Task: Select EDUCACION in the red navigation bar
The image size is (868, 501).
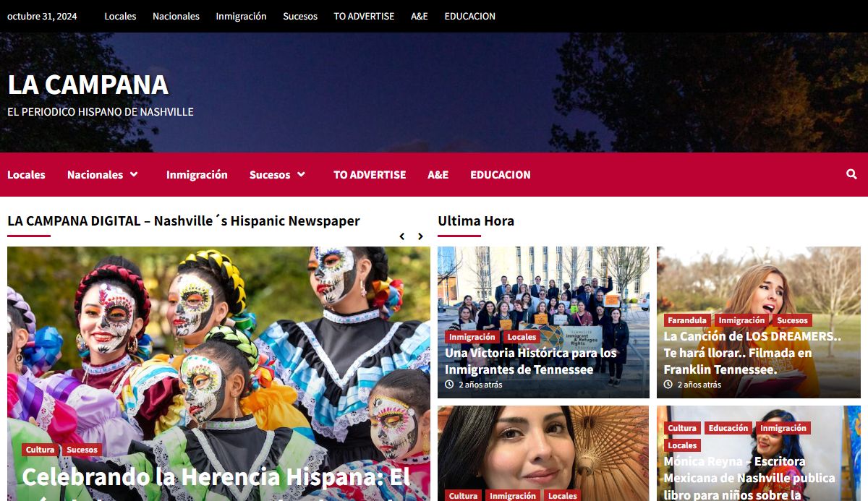Action: pos(501,174)
